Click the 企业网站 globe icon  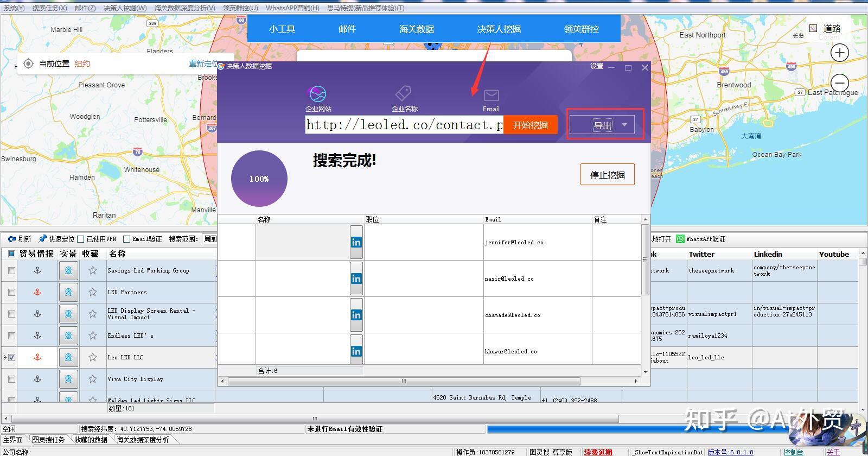pyautogui.click(x=317, y=94)
